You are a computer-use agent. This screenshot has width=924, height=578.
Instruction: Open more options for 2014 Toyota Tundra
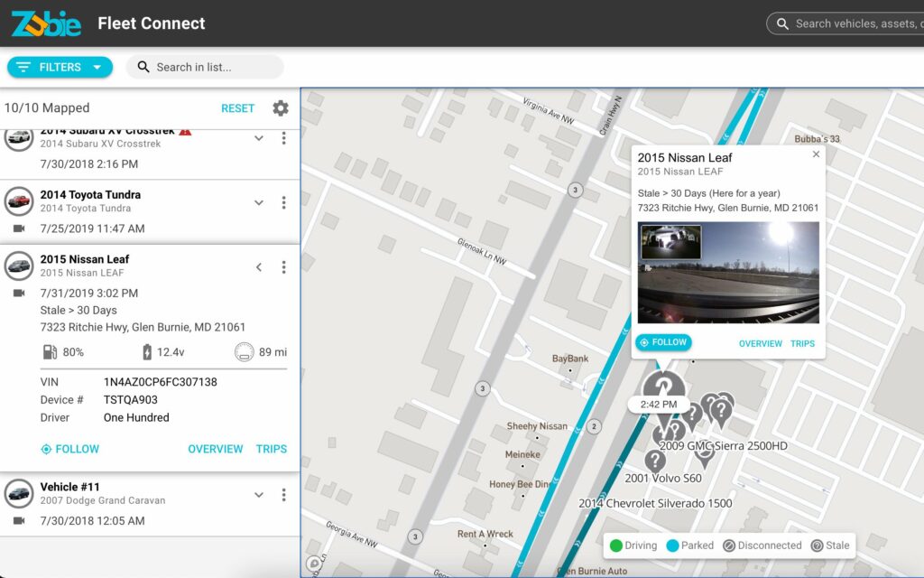pos(283,202)
